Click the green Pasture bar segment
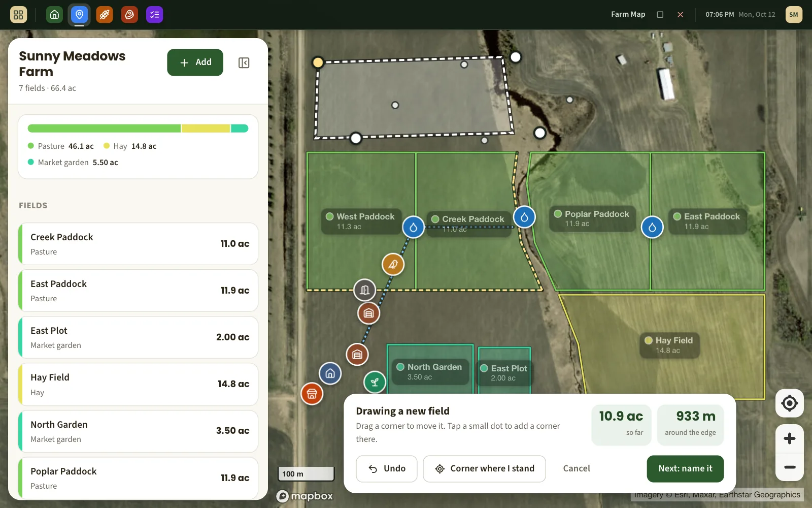The height and width of the screenshot is (508, 812). coord(104,129)
